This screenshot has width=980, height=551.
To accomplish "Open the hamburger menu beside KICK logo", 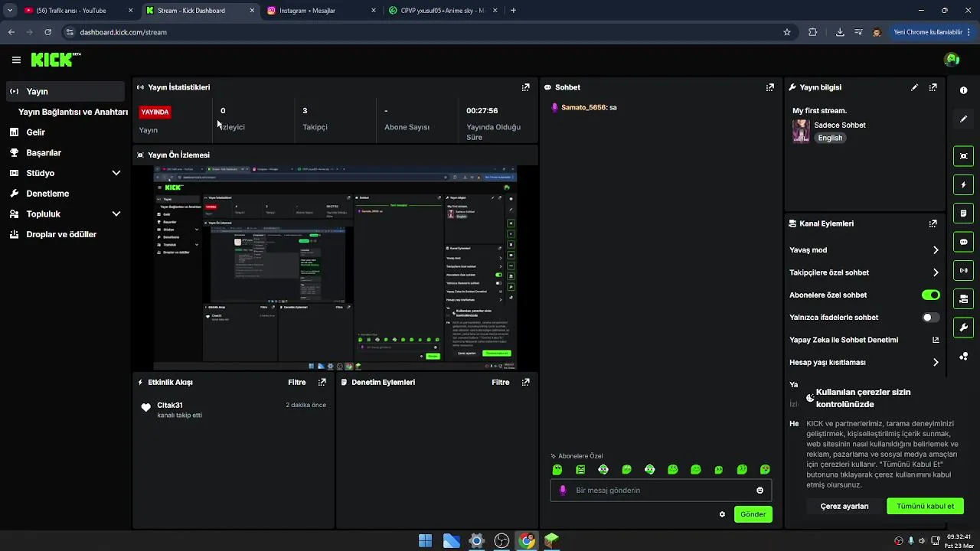I will (16, 60).
